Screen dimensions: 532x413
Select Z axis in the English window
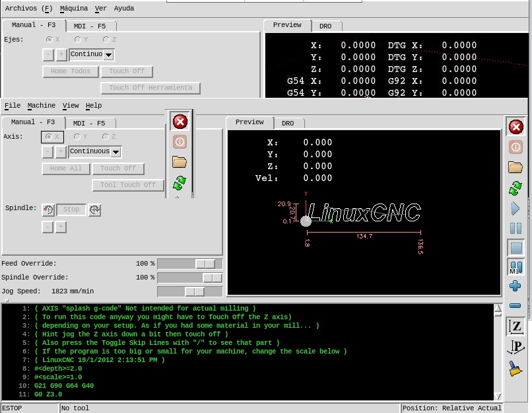pyautogui.click(x=110, y=137)
